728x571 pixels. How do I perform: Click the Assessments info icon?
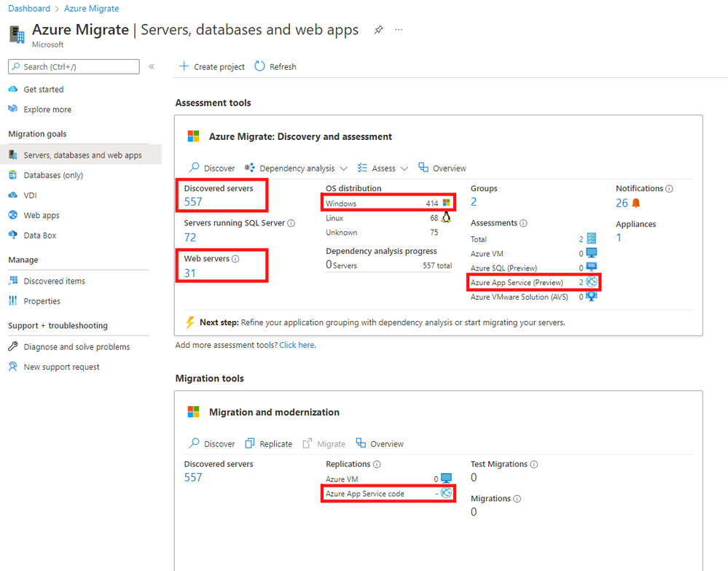pos(523,223)
